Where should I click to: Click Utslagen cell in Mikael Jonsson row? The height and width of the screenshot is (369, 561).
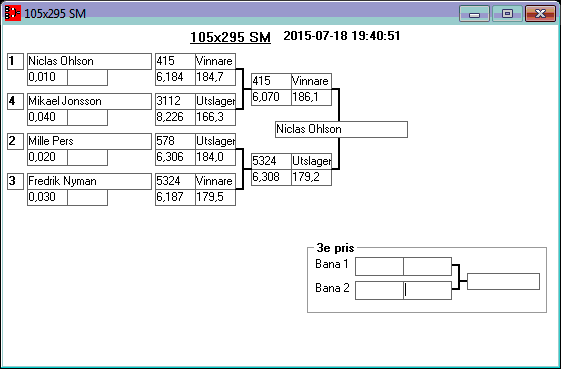(215, 102)
